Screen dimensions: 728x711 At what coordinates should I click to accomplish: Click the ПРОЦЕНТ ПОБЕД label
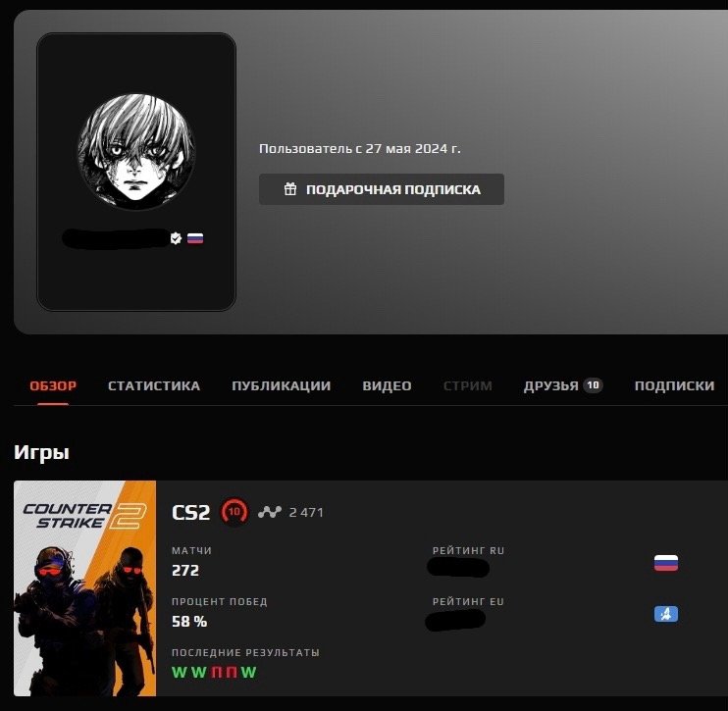tap(219, 601)
